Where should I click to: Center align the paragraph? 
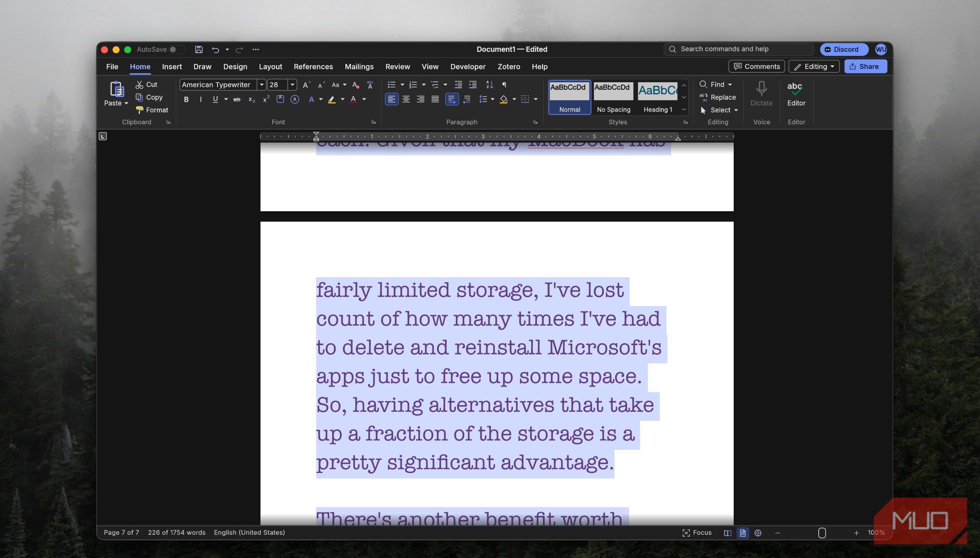406,100
